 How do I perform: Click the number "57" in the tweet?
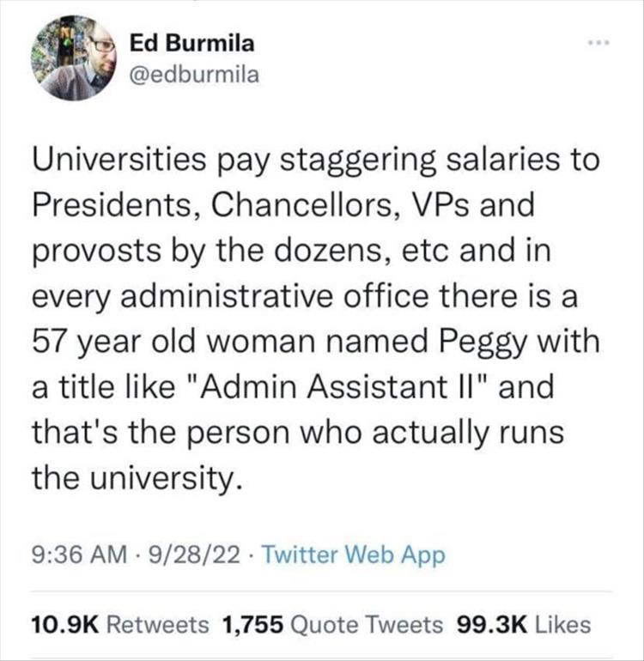coord(51,341)
